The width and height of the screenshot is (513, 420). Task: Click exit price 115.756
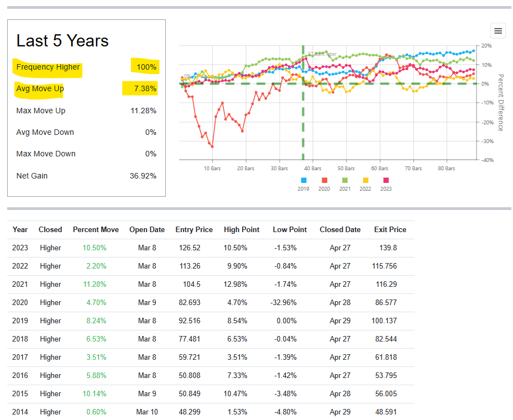click(384, 266)
